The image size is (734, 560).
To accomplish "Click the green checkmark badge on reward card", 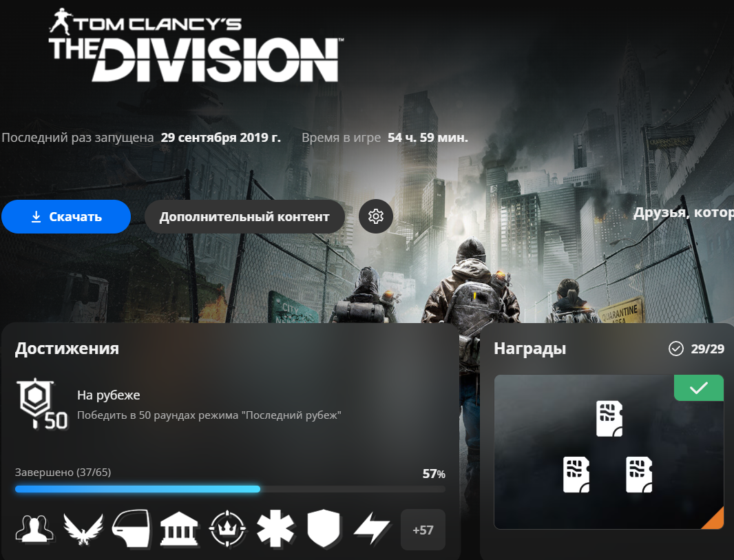I will [699, 388].
